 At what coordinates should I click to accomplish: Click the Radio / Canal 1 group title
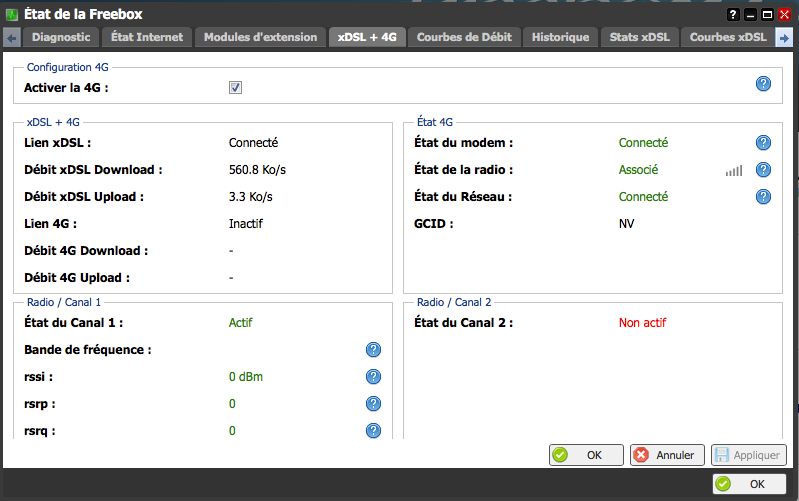[64, 302]
